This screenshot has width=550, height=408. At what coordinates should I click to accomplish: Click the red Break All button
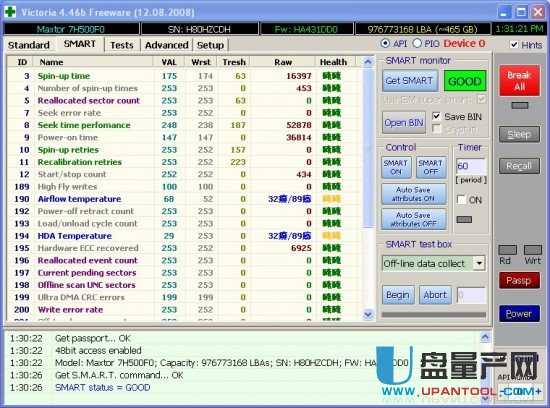click(519, 81)
